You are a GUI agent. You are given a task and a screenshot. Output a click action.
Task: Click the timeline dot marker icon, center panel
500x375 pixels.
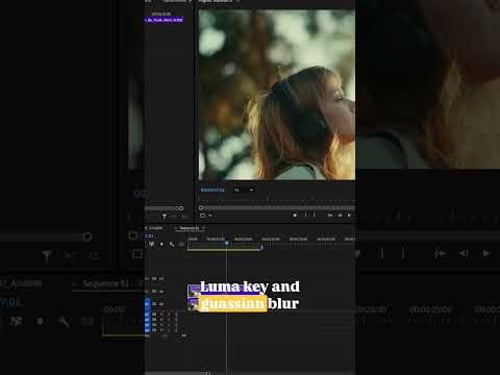[162, 244]
